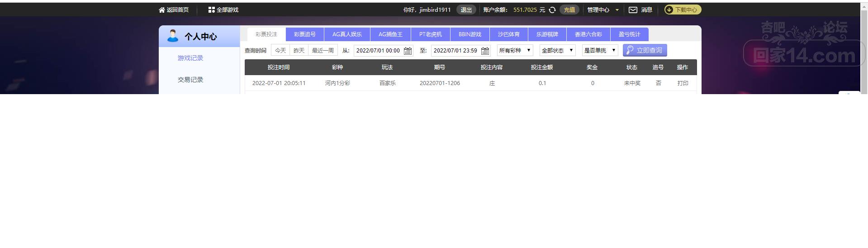The width and height of the screenshot is (868, 248).
Task: Switch to the 盈亏统计 tab
Action: point(630,34)
